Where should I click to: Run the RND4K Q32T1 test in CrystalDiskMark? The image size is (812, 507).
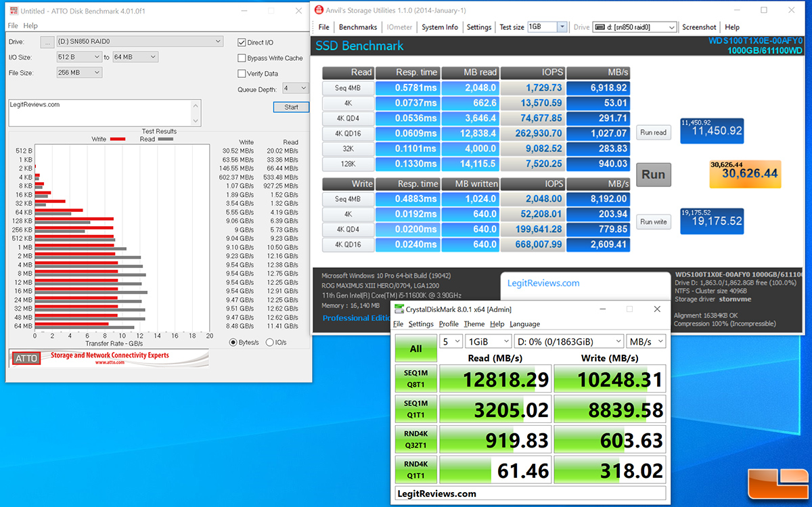click(415, 439)
